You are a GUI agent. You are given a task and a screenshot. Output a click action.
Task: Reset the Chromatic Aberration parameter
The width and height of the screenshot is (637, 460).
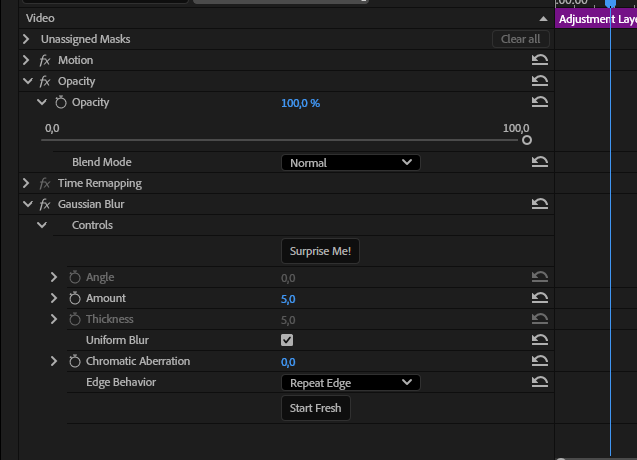540,361
